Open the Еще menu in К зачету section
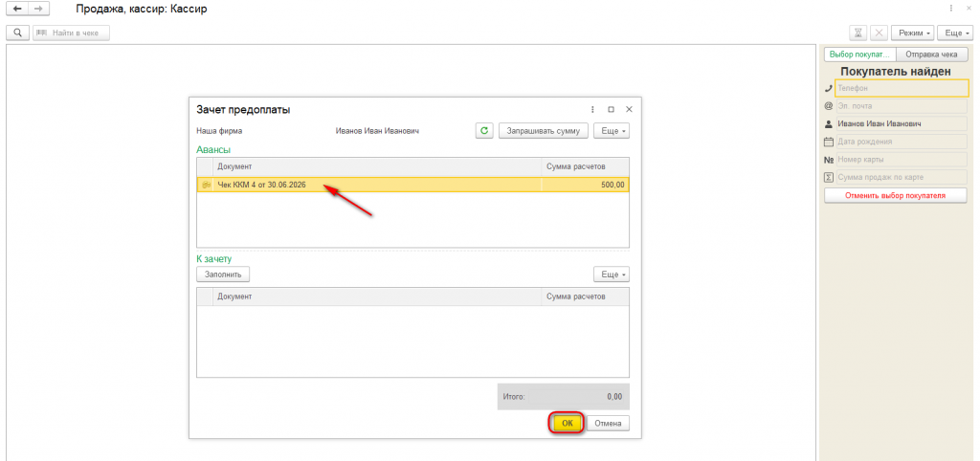The width and height of the screenshot is (980, 461). point(612,274)
